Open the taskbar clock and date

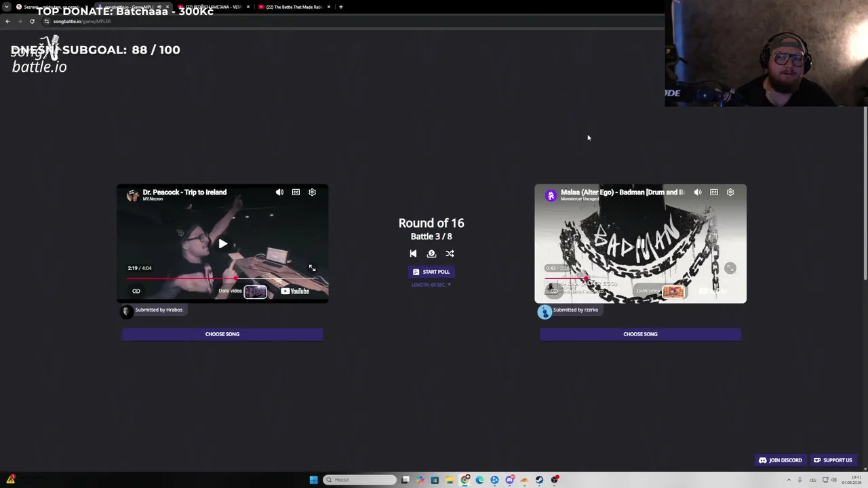pyautogui.click(x=852, y=480)
